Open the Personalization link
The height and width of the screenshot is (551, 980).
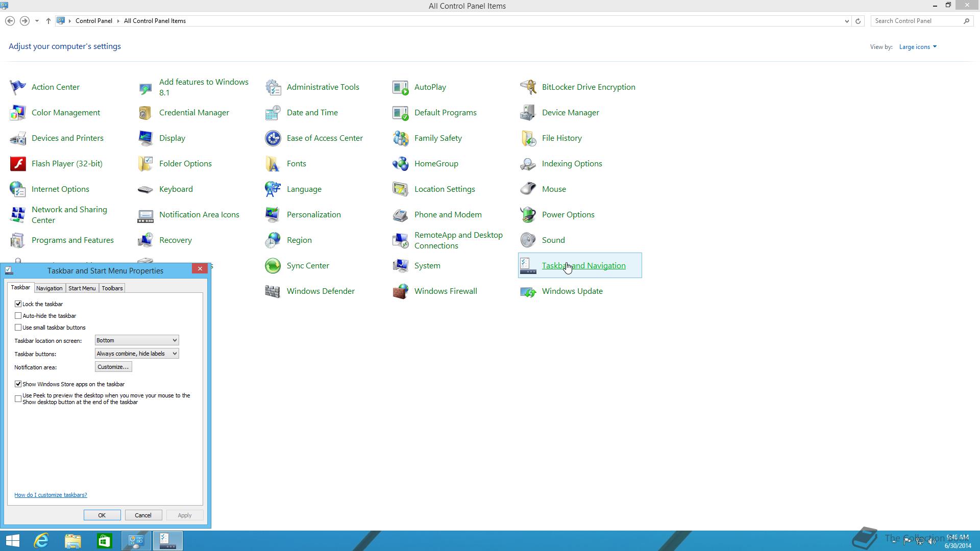(x=313, y=215)
